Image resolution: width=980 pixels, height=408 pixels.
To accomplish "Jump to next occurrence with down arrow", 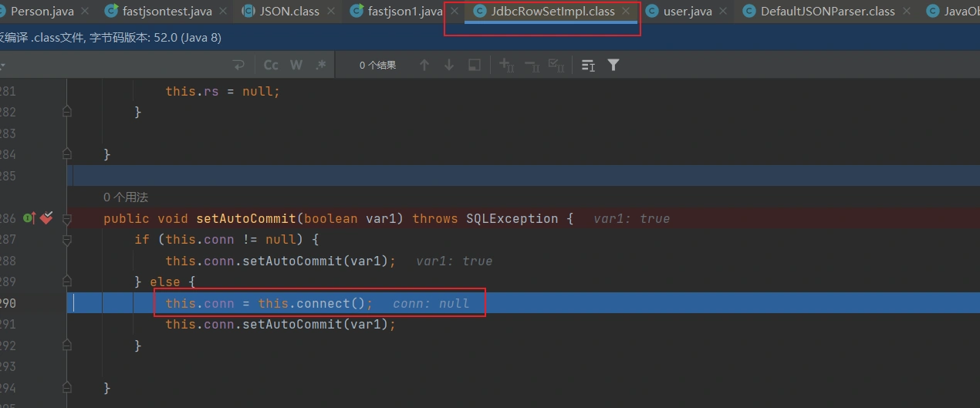I will [448, 66].
